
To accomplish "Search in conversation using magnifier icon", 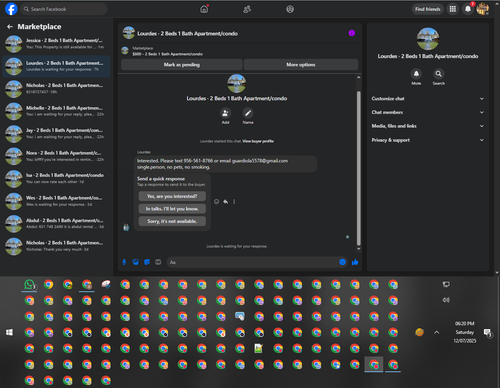I will (x=438, y=74).
